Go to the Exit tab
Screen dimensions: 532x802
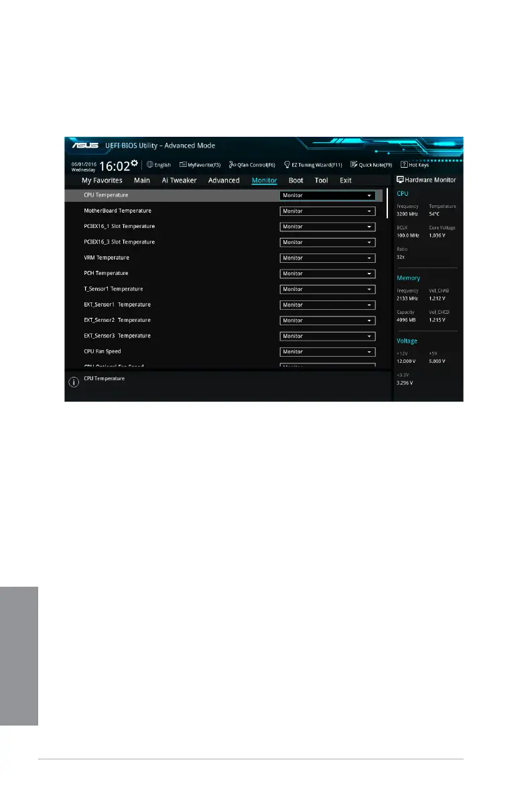(346, 180)
